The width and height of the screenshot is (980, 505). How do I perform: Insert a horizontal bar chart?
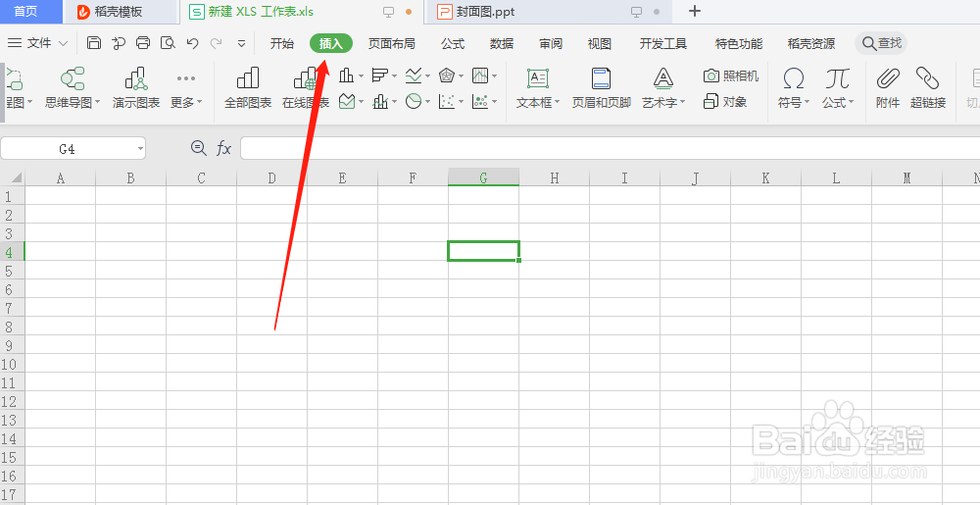click(379, 76)
